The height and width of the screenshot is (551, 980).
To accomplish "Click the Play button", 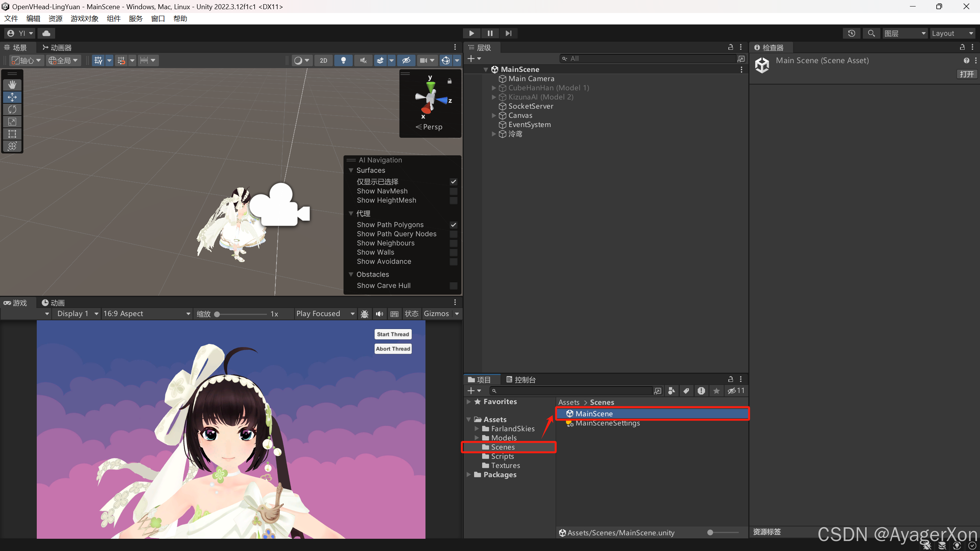I will pyautogui.click(x=472, y=33).
